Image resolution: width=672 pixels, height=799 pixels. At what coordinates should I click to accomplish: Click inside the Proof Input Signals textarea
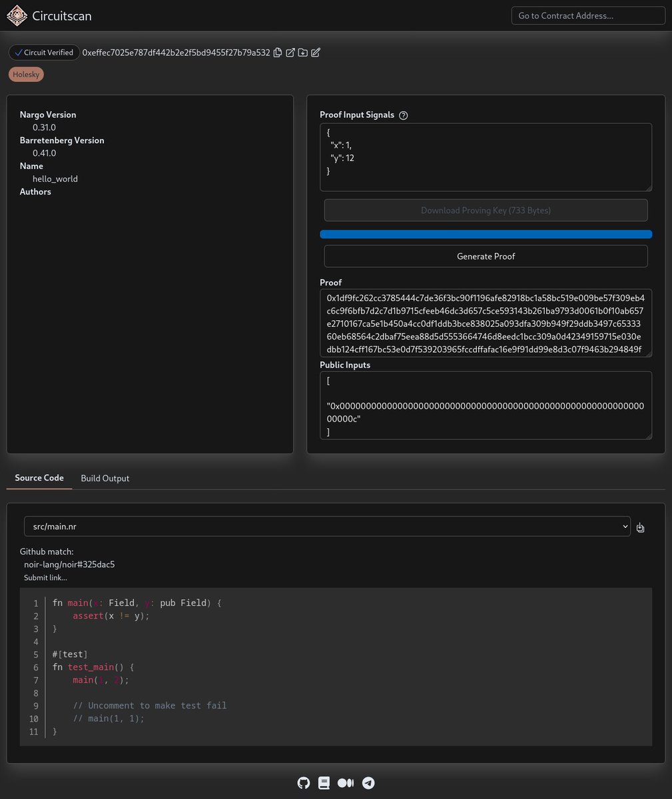[486, 157]
